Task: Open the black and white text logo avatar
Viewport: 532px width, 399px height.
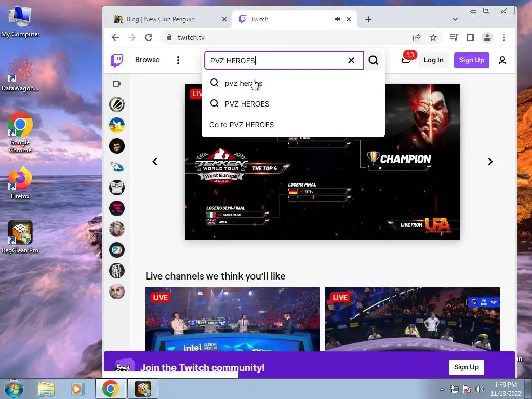Action: 117,271
